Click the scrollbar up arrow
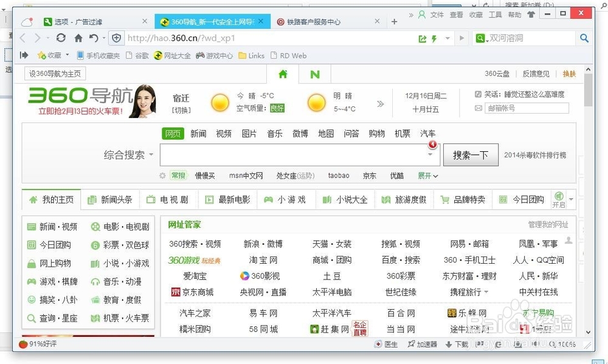 tap(588, 69)
